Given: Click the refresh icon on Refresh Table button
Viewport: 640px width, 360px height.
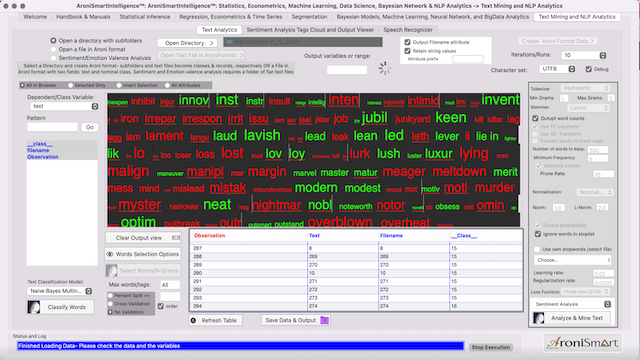Looking at the screenshot, I should pos(193,320).
